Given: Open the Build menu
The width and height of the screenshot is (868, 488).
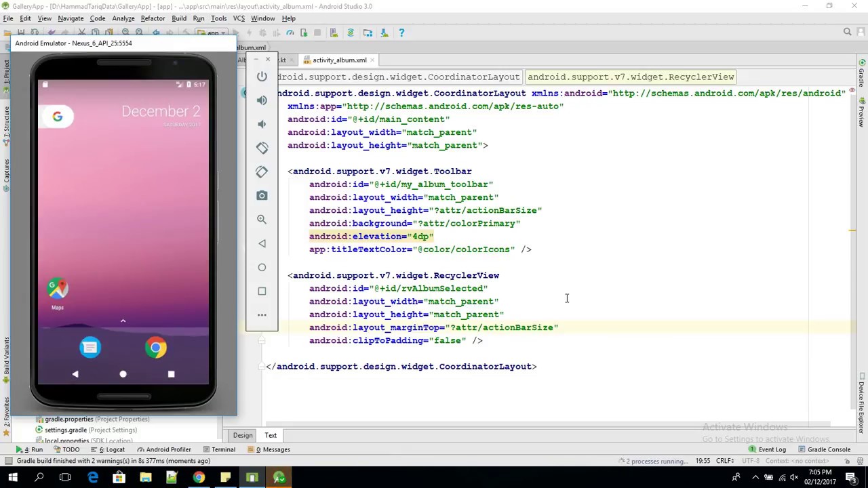Looking at the screenshot, I should click(x=179, y=18).
